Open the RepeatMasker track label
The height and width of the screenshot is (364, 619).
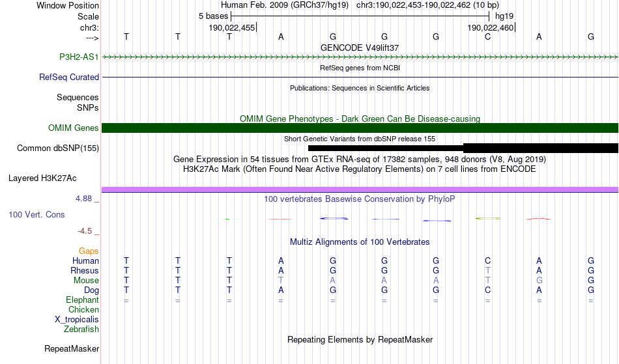click(x=72, y=348)
